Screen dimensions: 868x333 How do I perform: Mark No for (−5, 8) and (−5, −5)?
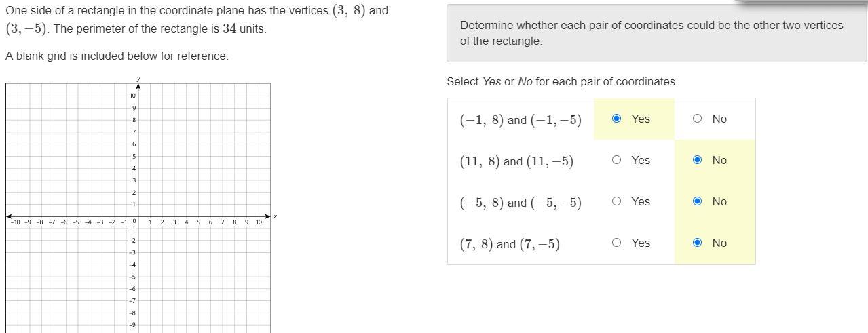coord(697,201)
